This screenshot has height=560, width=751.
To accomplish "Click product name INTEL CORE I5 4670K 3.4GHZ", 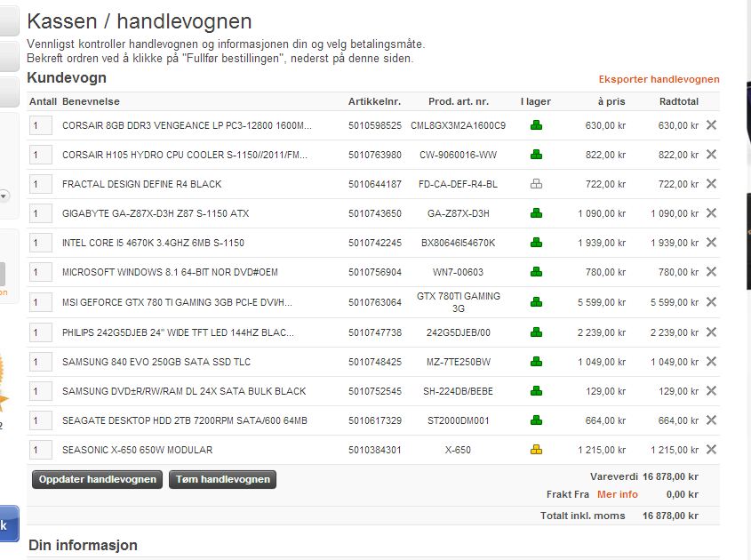I will [153, 243].
